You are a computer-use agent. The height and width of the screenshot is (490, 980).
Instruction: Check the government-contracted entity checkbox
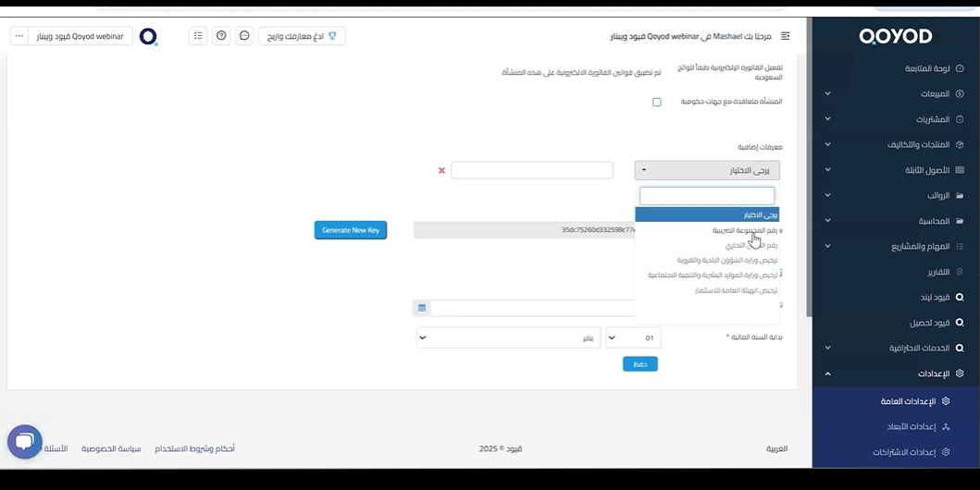657,102
